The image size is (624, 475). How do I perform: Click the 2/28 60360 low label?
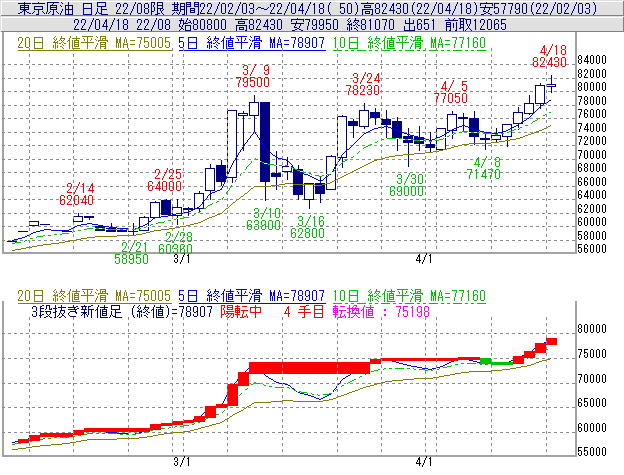(x=176, y=243)
